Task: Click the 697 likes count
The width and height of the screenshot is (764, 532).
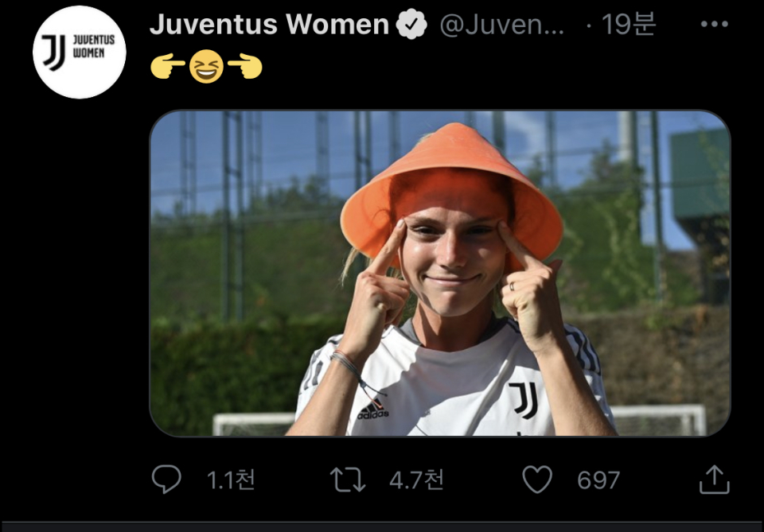Action: [x=598, y=480]
